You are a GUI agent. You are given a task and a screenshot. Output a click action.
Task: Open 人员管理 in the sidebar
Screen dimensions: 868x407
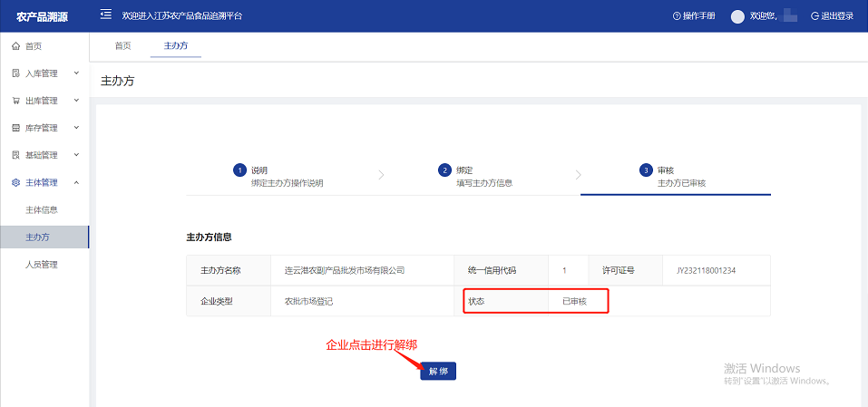tap(42, 265)
